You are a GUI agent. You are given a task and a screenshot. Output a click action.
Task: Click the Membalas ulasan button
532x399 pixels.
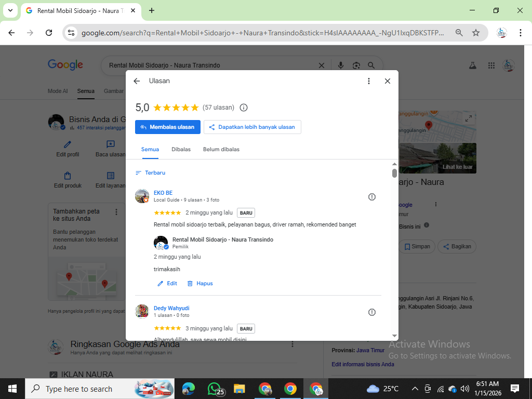point(167,127)
